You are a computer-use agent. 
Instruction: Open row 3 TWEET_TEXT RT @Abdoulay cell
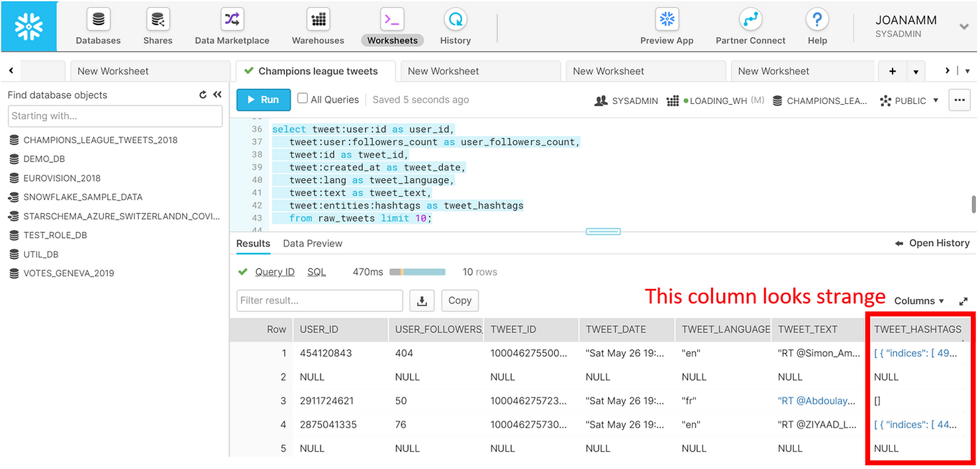coord(817,401)
